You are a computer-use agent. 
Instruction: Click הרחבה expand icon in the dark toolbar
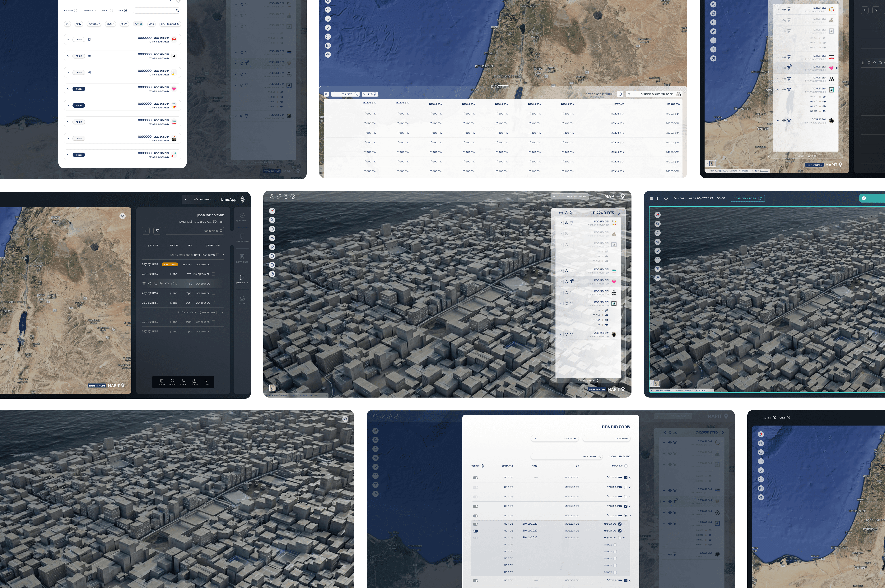coord(173,381)
